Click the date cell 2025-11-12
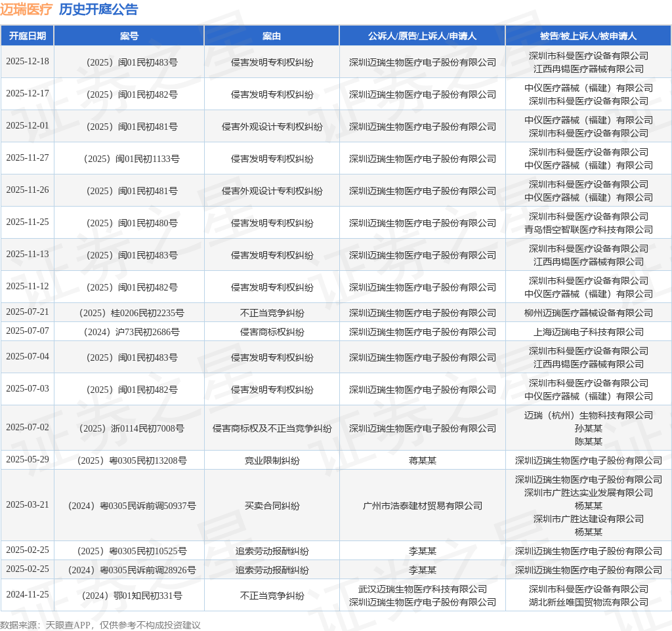 tap(28, 286)
